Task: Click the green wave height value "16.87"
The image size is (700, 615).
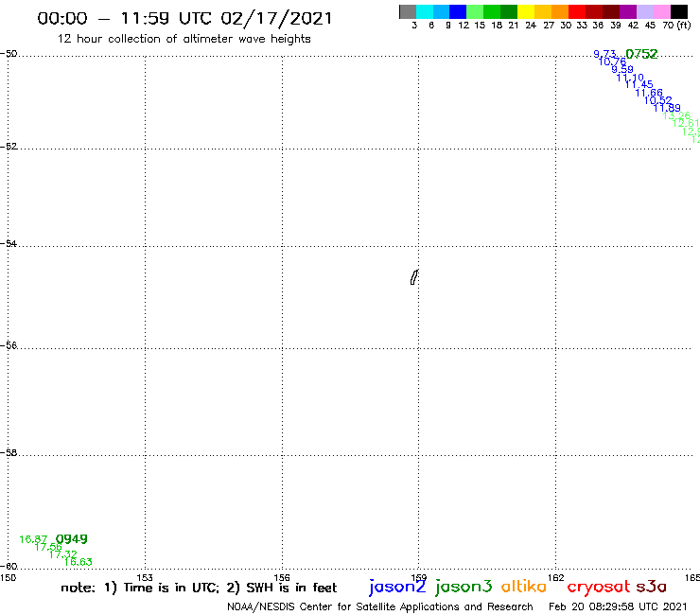Action: [x=33, y=539]
